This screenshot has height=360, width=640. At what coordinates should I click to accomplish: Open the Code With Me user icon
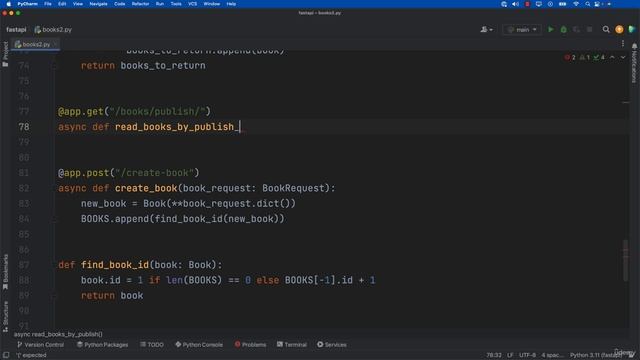tap(486, 29)
